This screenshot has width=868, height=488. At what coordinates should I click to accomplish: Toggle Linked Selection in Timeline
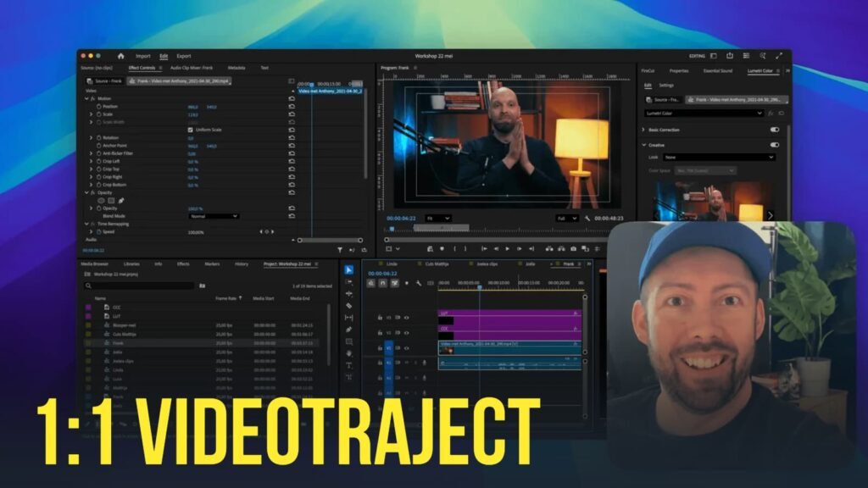[x=395, y=283]
